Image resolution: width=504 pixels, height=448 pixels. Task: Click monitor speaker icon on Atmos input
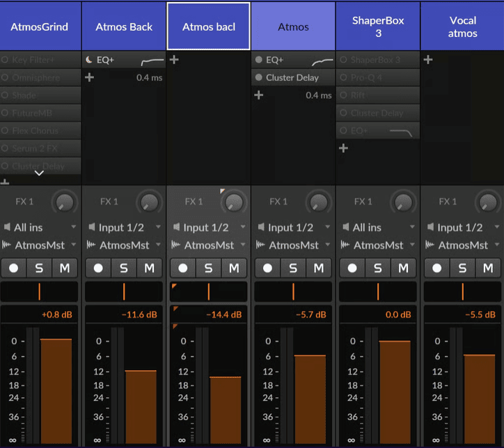(261, 227)
